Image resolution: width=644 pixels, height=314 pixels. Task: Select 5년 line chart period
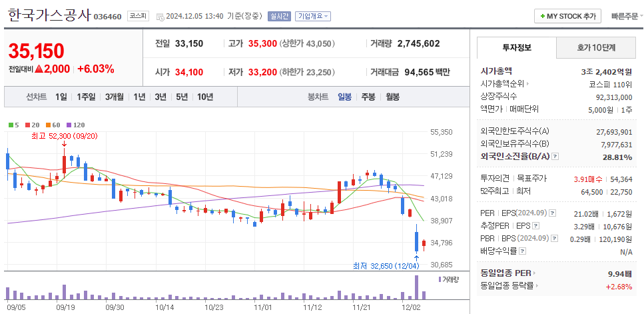click(x=182, y=97)
